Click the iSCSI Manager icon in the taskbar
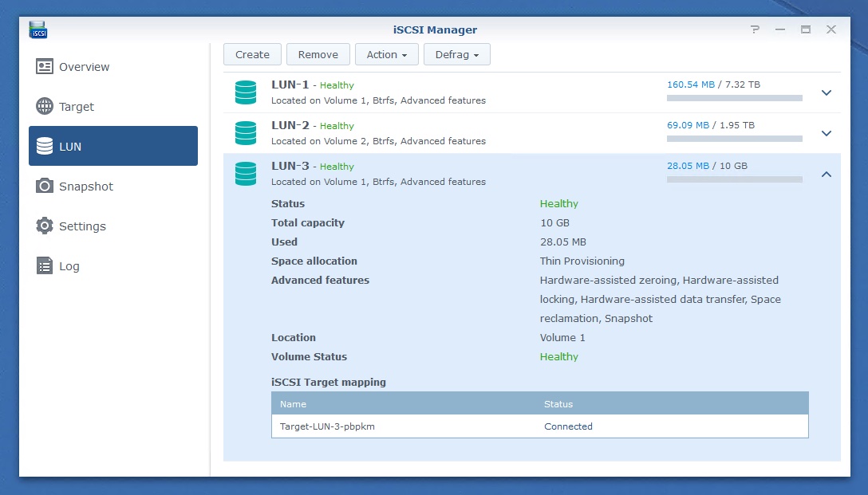This screenshot has width=868, height=495. tap(37, 29)
